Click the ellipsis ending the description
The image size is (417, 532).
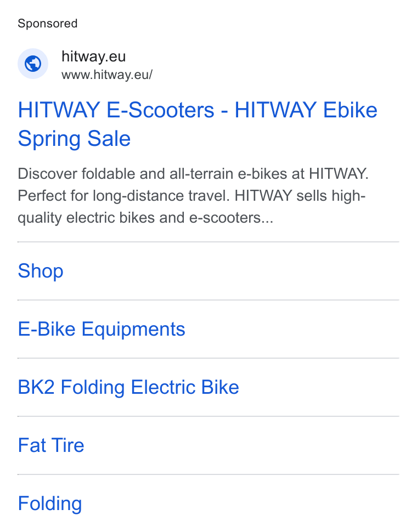point(267,218)
